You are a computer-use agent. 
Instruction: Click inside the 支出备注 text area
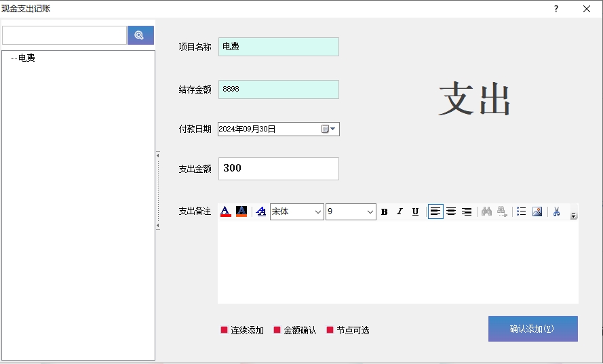point(398,262)
